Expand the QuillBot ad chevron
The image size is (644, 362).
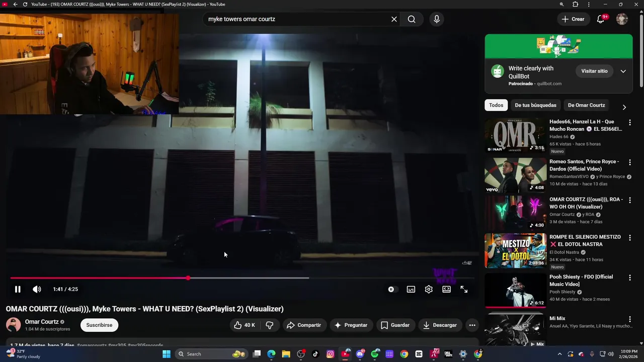pos(623,71)
